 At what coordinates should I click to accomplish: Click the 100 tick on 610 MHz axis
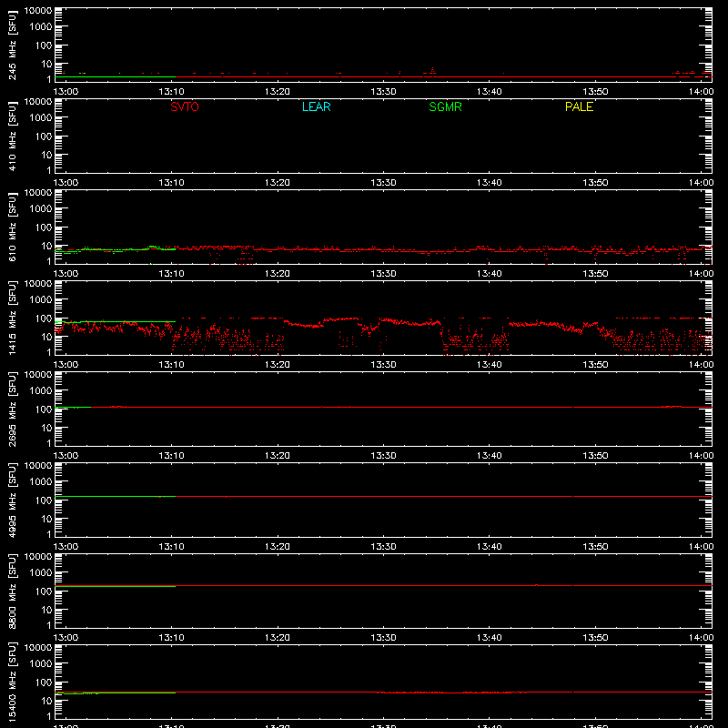click(x=44, y=227)
